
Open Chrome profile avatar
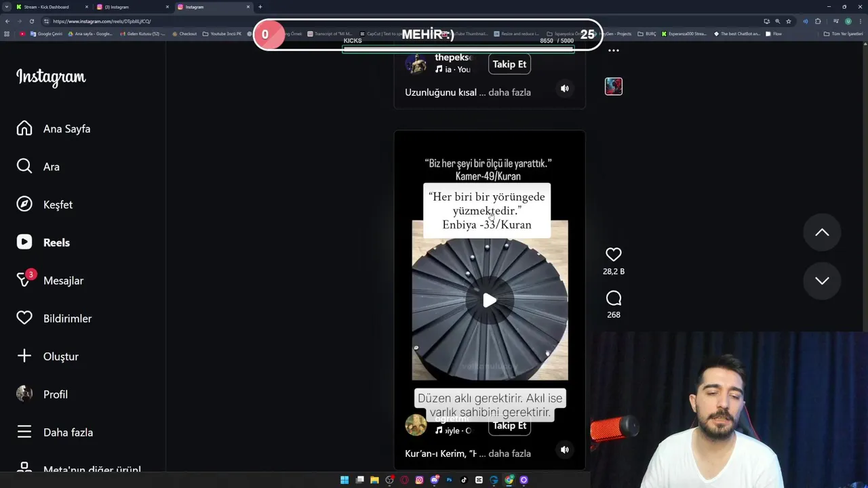(x=848, y=21)
